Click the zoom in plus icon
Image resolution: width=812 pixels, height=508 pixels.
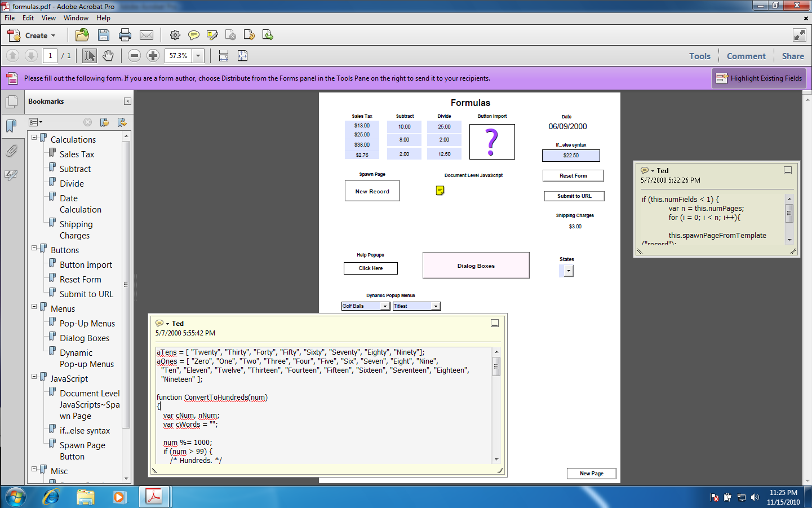(153, 56)
